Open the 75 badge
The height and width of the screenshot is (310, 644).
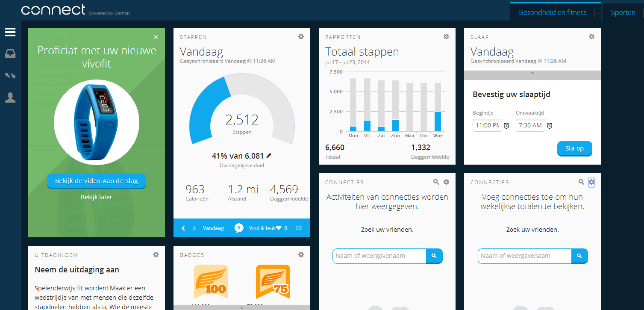(x=273, y=282)
